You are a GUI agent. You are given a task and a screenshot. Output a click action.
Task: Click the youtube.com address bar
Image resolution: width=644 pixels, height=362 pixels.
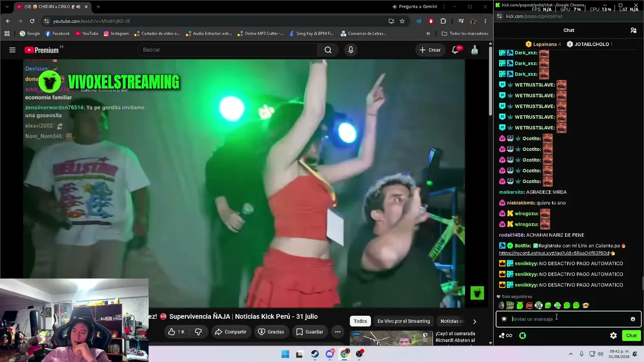[x=216, y=21]
